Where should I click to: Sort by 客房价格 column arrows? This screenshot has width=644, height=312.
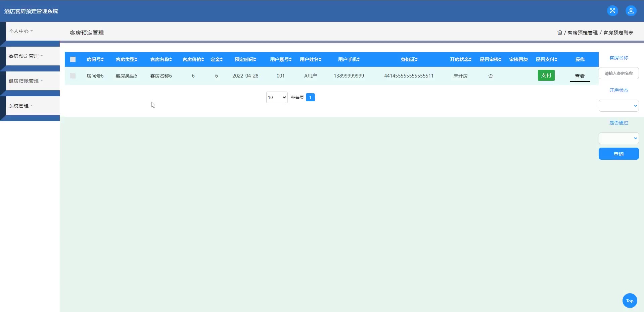point(203,59)
